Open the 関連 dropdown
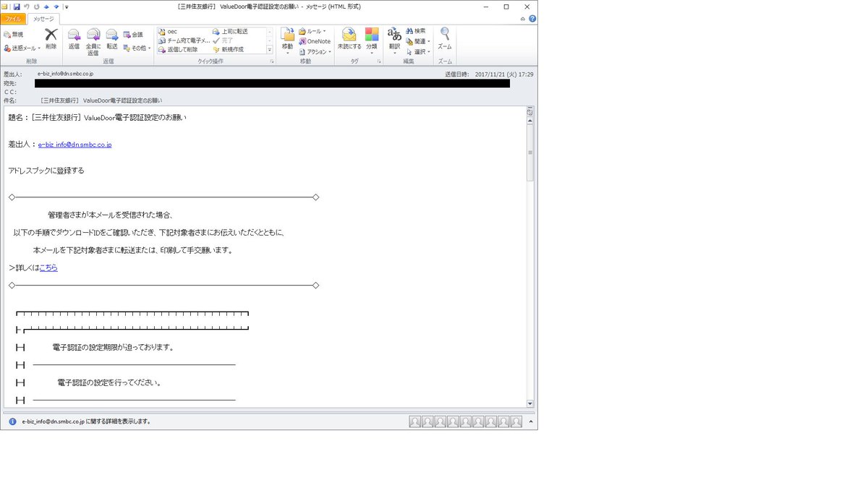This screenshot has height=488, width=868. (418, 41)
